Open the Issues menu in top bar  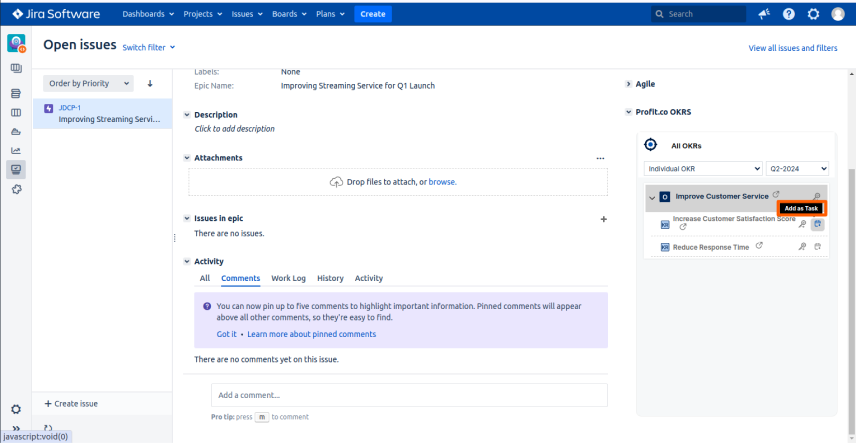click(247, 14)
